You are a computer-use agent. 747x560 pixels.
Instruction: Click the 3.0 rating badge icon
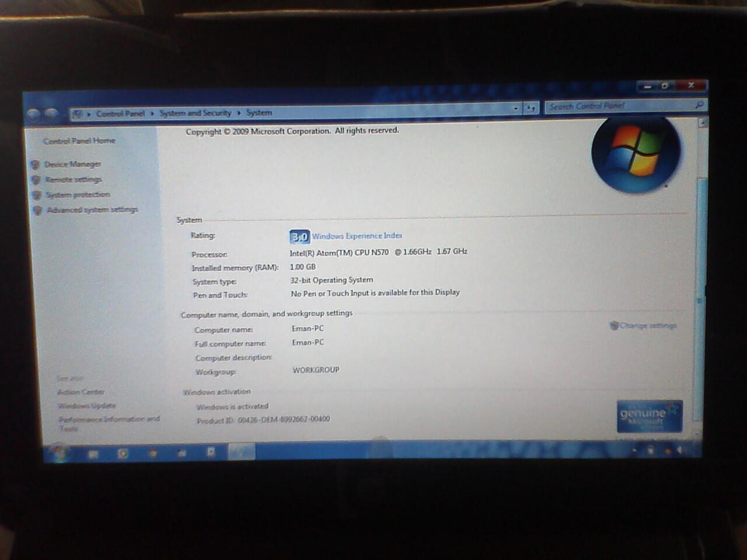tap(299, 237)
